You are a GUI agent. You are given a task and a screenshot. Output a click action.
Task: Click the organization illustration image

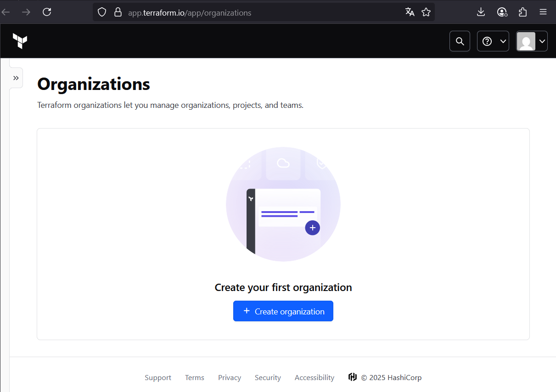(x=283, y=204)
